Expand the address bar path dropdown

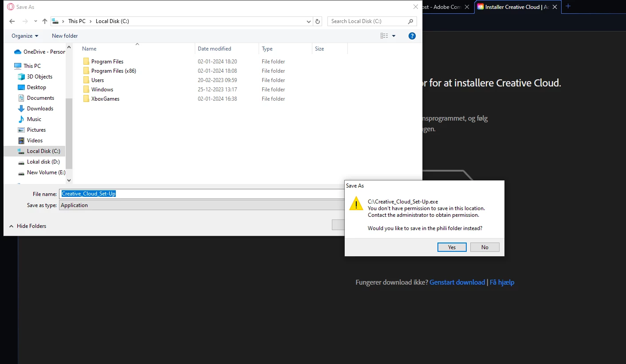click(x=309, y=21)
